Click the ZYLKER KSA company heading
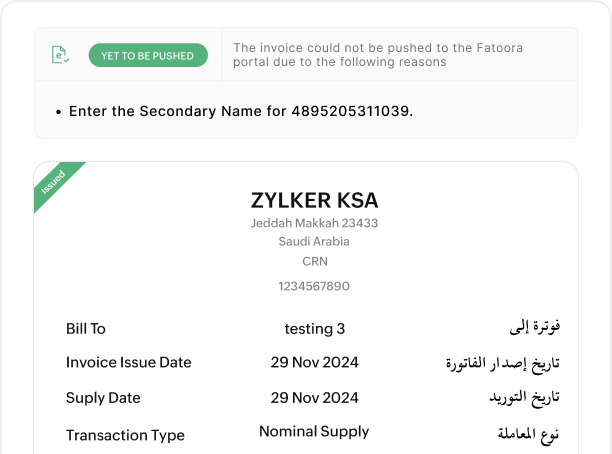612x454 pixels. click(314, 199)
